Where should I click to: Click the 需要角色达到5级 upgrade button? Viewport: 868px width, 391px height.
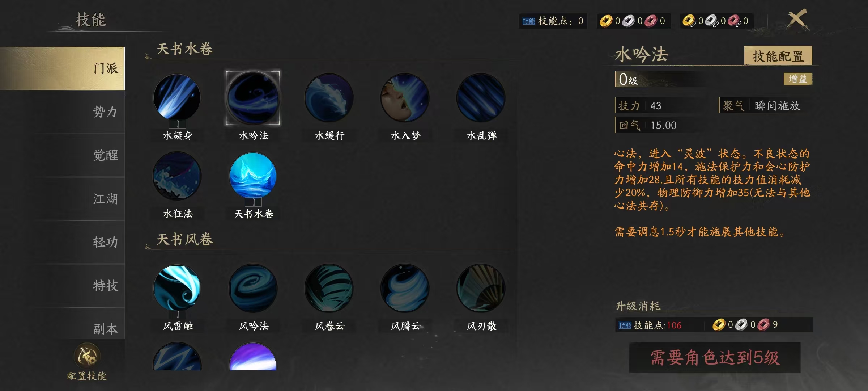(715, 358)
